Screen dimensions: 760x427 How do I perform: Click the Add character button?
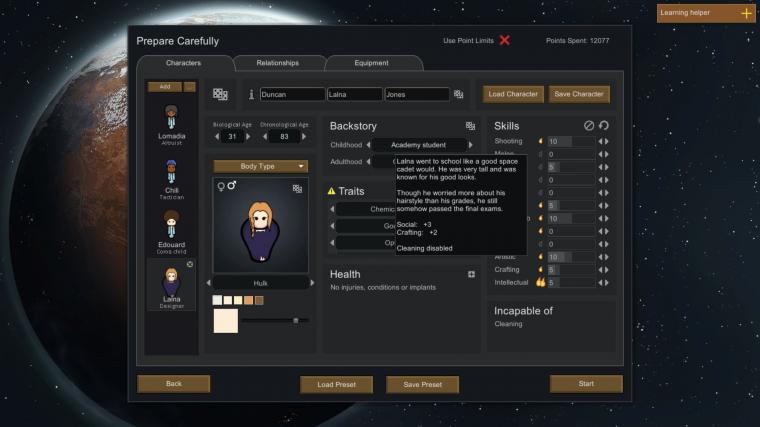pyautogui.click(x=165, y=87)
